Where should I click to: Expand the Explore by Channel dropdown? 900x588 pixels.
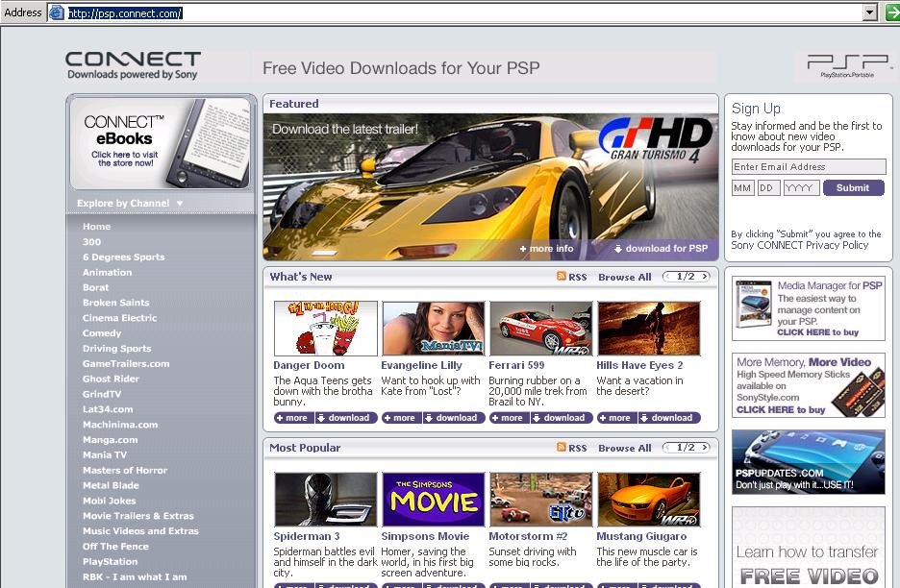pos(130,203)
